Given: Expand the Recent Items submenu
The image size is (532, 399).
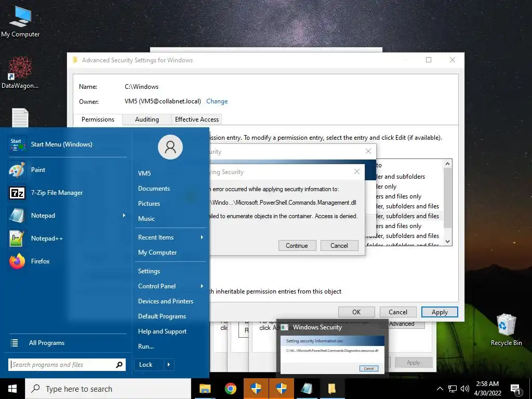Looking at the screenshot, I should point(202,237).
